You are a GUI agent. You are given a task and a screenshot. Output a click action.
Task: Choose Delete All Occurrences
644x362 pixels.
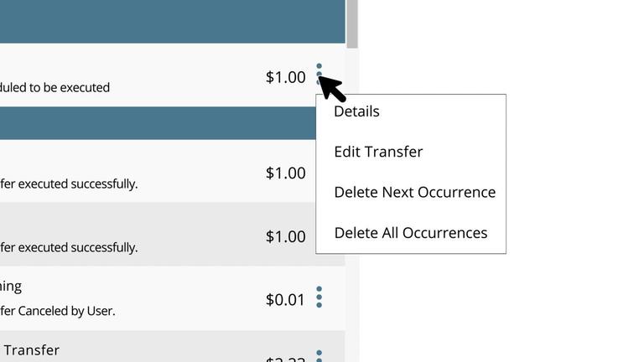coord(411,233)
